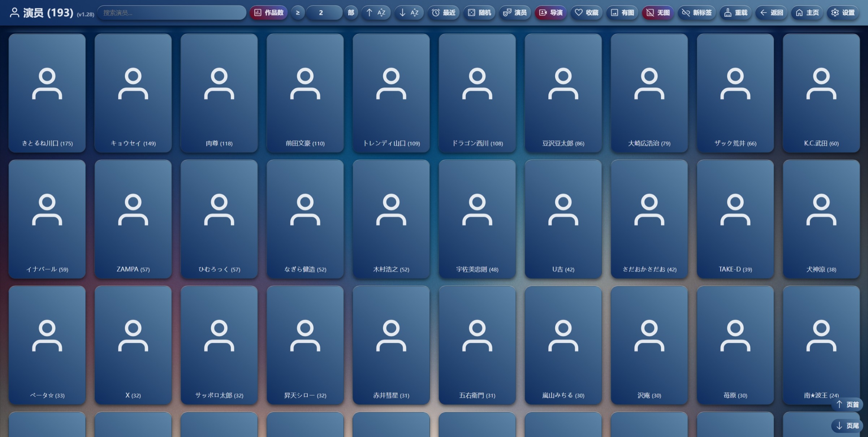Open the 苺原 (30) card
Image resolution: width=868 pixels, height=437 pixels.
click(735, 345)
